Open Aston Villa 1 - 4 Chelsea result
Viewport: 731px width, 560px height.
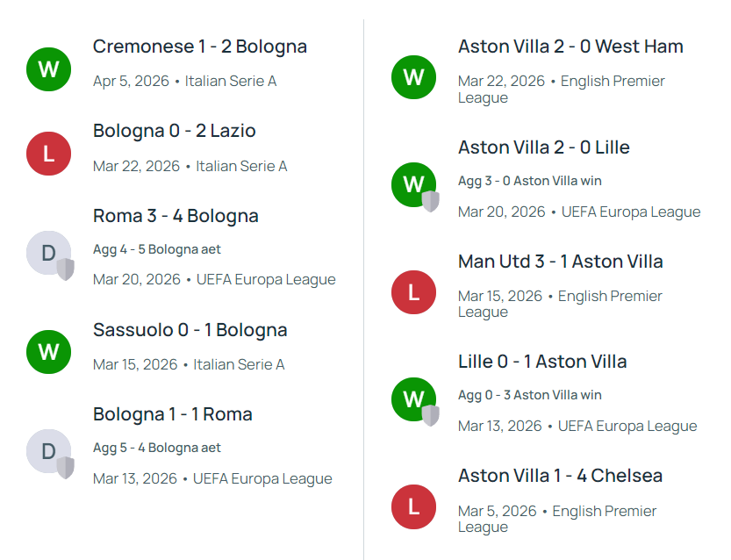(x=560, y=476)
